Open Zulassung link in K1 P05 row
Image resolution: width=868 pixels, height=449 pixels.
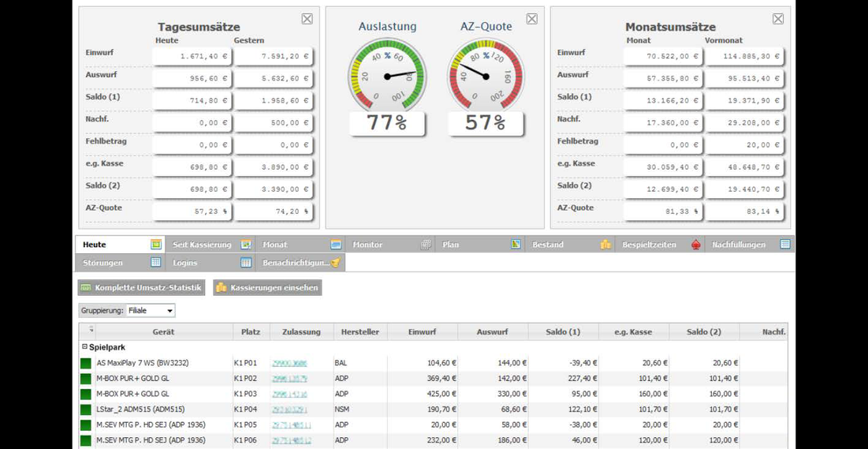[x=291, y=425]
